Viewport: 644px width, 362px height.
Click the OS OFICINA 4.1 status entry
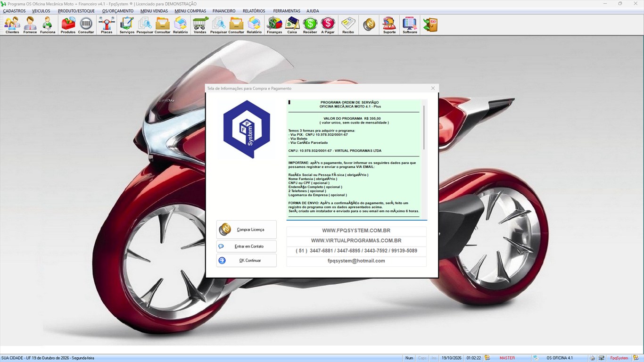click(x=560, y=358)
